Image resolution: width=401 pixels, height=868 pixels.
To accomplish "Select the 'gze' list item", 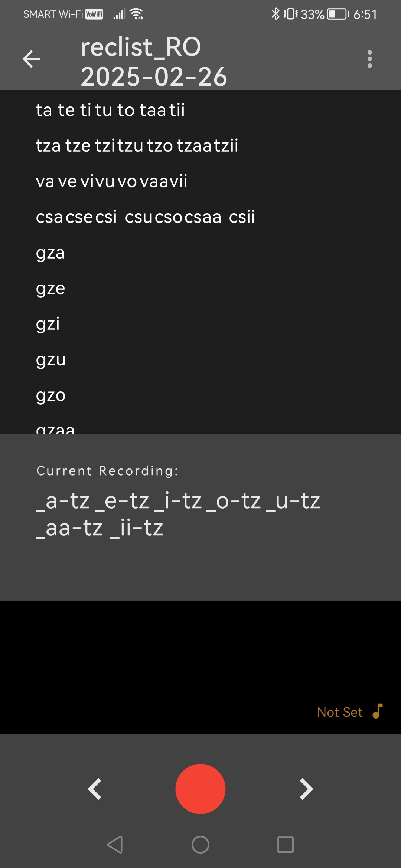I will click(x=50, y=289).
